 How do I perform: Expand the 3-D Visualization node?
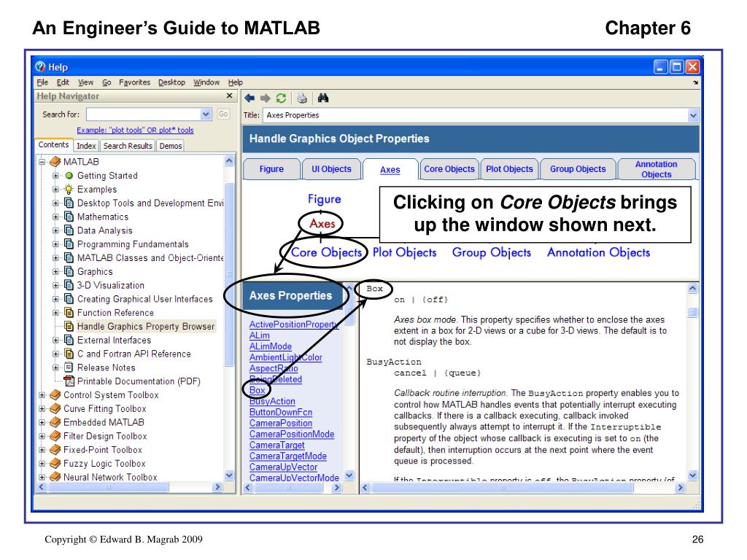(55, 285)
